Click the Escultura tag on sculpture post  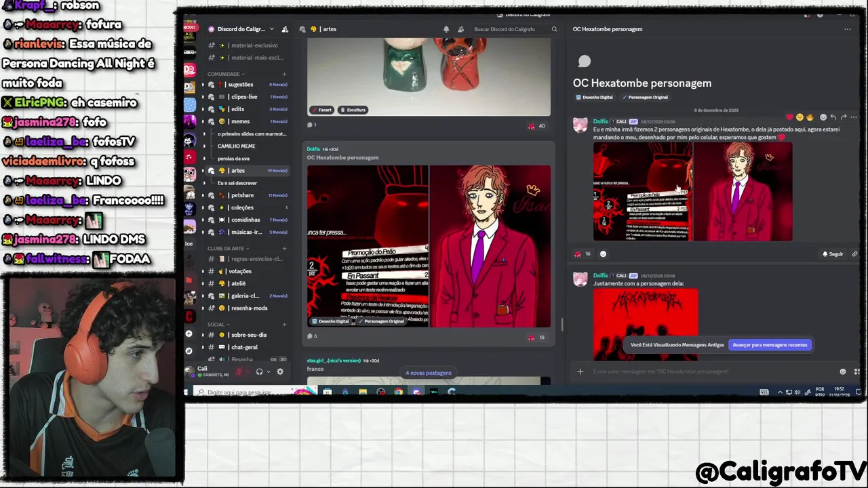coord(353,110)
